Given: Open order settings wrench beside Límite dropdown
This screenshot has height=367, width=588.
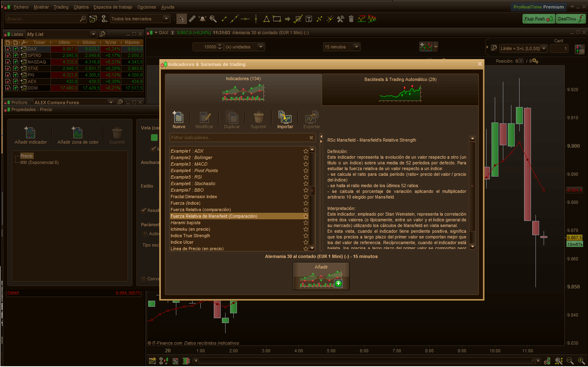Looking at the screenshot, I should pos(494,48).
